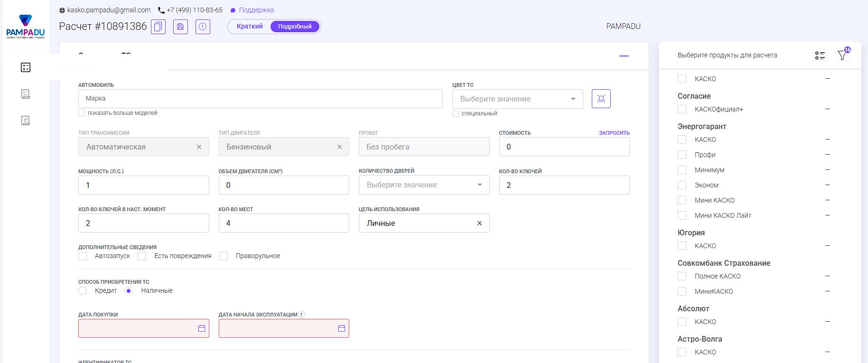Click the Запросить link above cost

(614, 133)
